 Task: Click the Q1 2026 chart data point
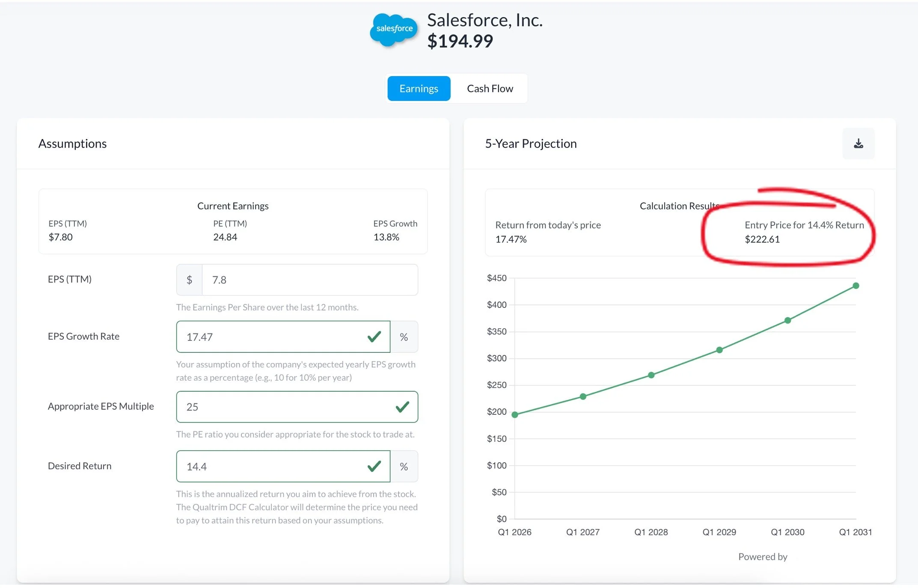point(515,415)
